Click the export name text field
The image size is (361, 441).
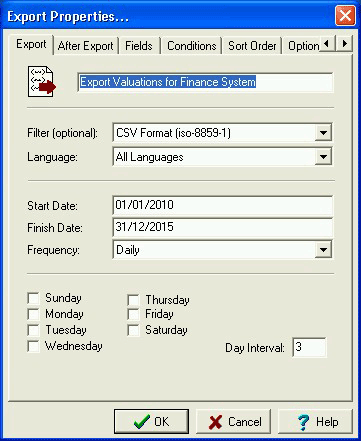pos(205,82)
